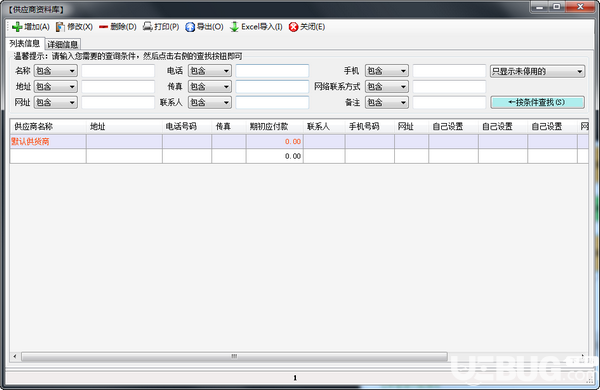This screenshot has width=600, height=390.
Task: Click the 0.00 value in 默认供货商 row
Action: pos(293,142)
